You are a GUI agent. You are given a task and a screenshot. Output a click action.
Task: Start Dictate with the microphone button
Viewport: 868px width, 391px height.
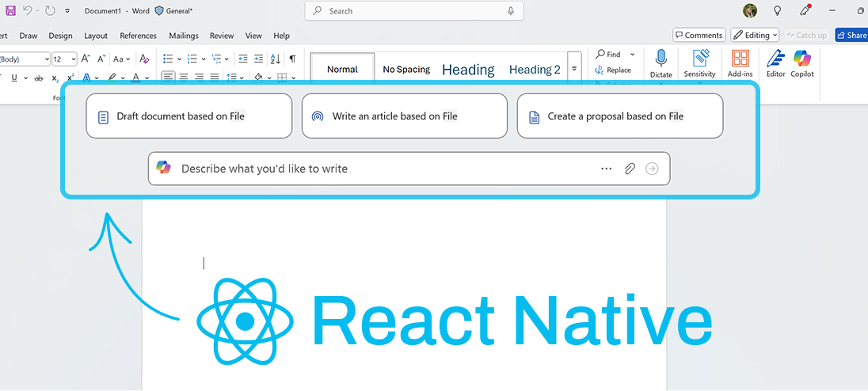point(661,63)
